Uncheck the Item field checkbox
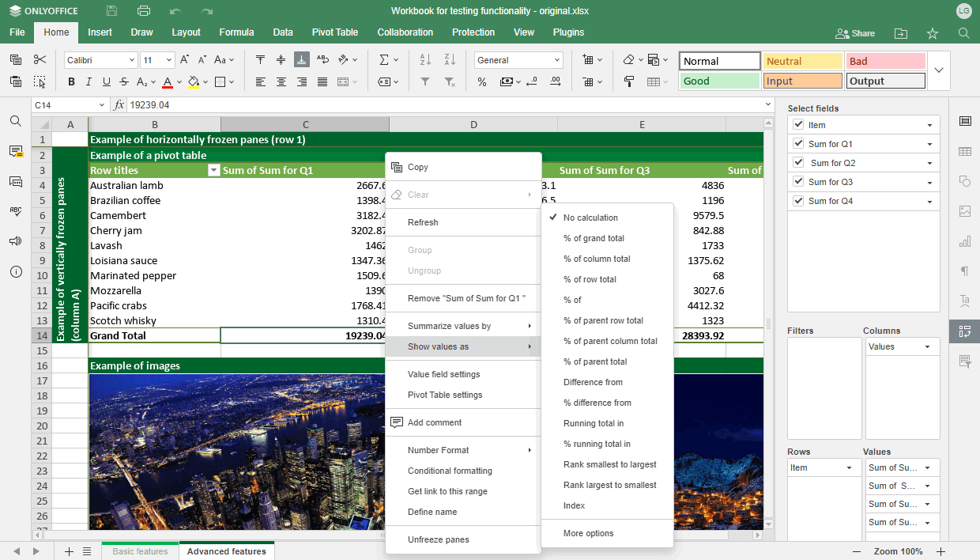Screen dimensions: 980x560 point(797,124)
